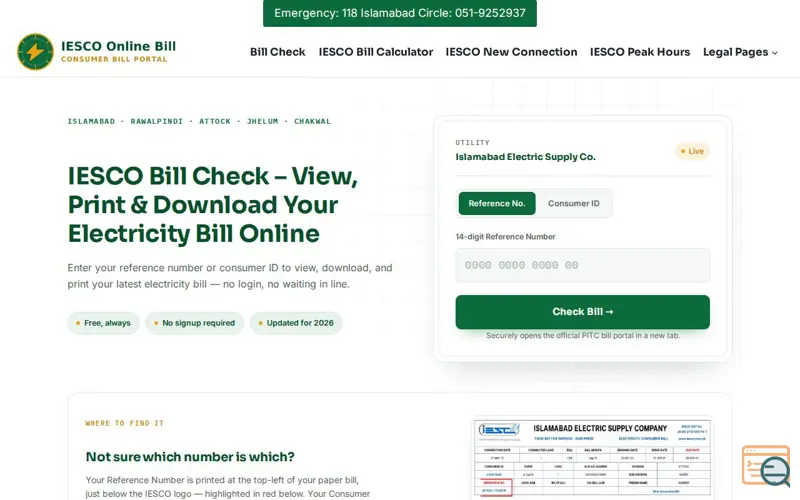Screen dimensions: 800x500
Task: Click the 'Not sure which number is which?' heading
Action: (190, 457)
